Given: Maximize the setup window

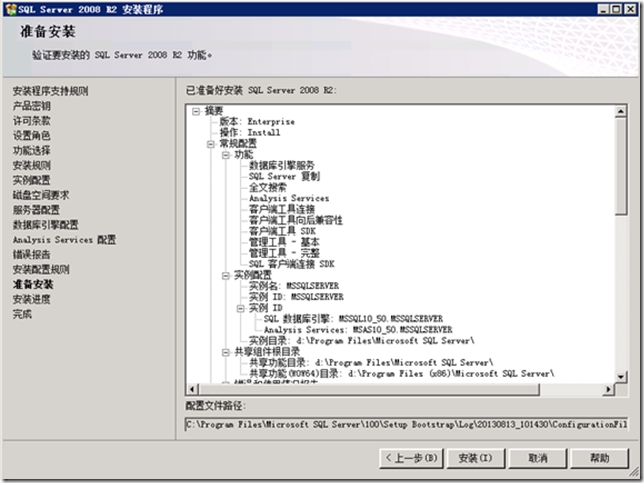Looking at the screenshot, I should [x=616, y=9].
